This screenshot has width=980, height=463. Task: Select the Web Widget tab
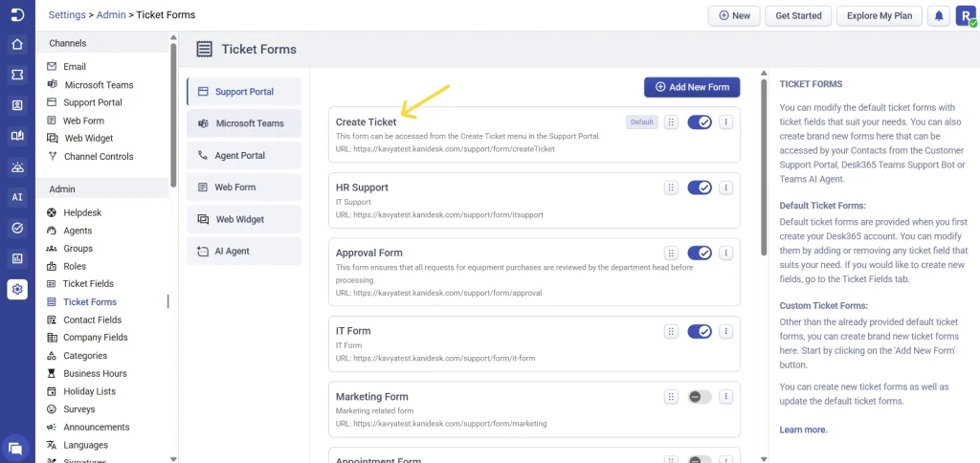click(x=244, y=219)
